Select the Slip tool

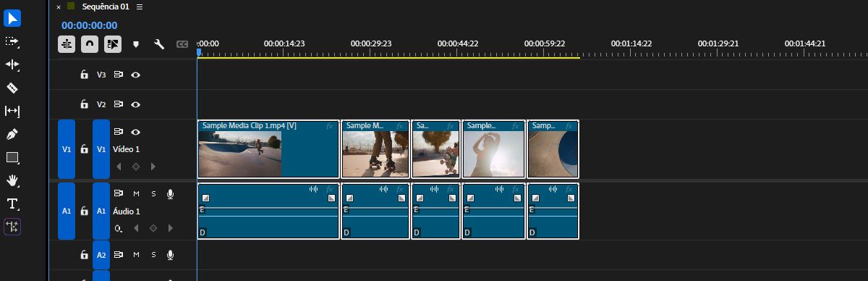click(x=12, y=111)
